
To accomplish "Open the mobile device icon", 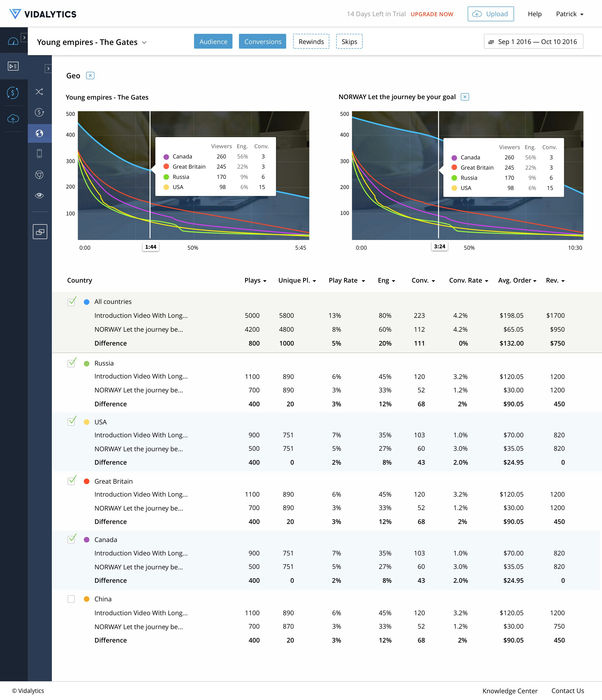I will (x=40, y=154).
